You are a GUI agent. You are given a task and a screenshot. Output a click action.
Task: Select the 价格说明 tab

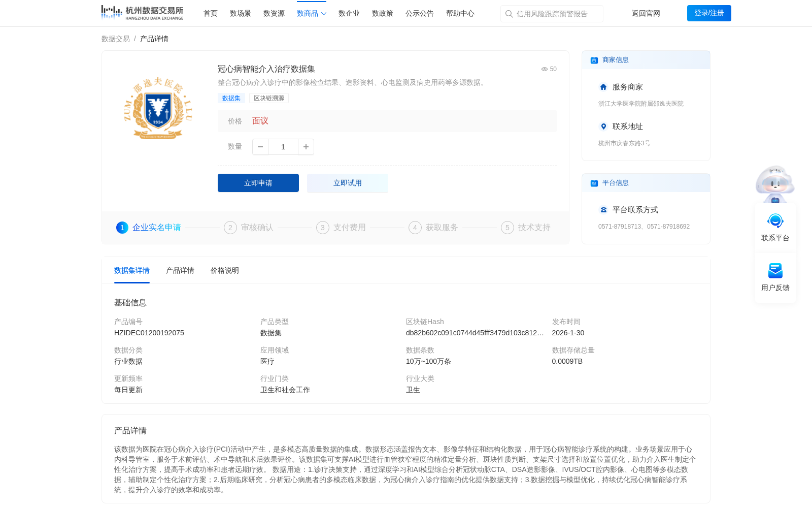point(225,271)
